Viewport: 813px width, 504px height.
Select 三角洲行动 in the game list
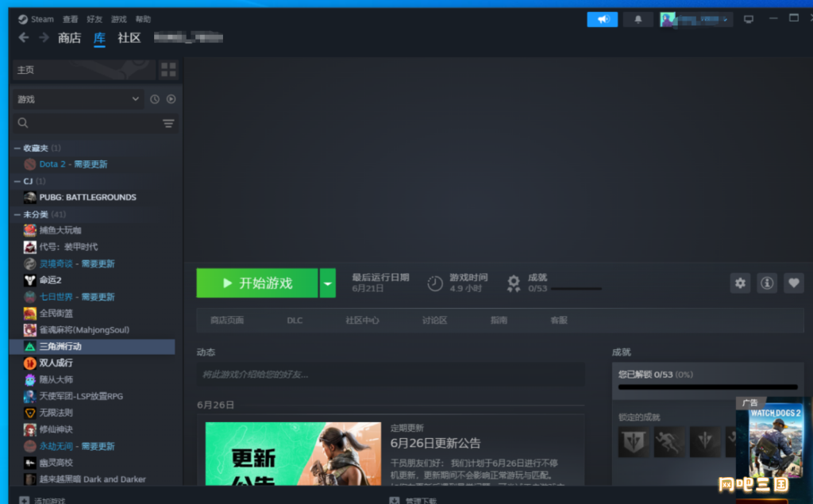94,346
